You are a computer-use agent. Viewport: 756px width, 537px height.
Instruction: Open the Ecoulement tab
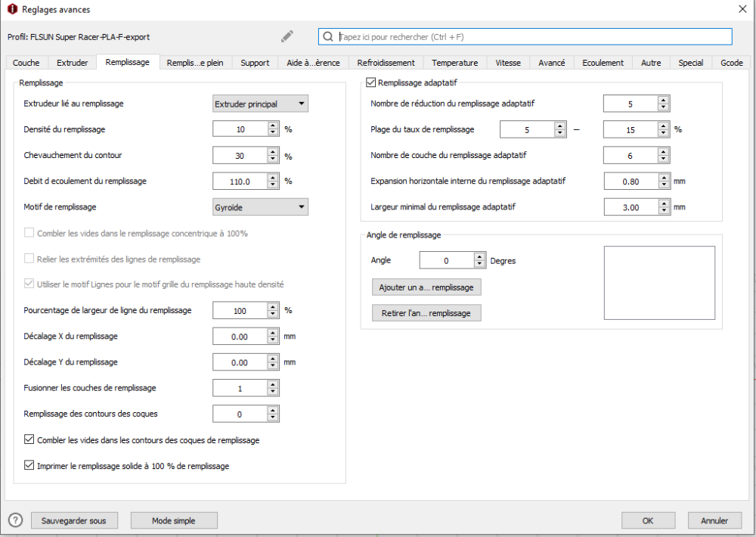[x=603, y=63]
